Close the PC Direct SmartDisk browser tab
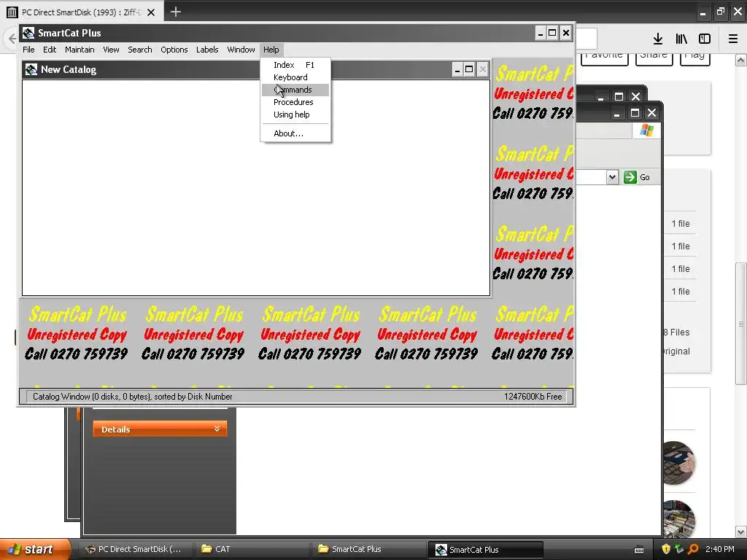The height and width of the screenshot is (560, 747). coord(151,12)
